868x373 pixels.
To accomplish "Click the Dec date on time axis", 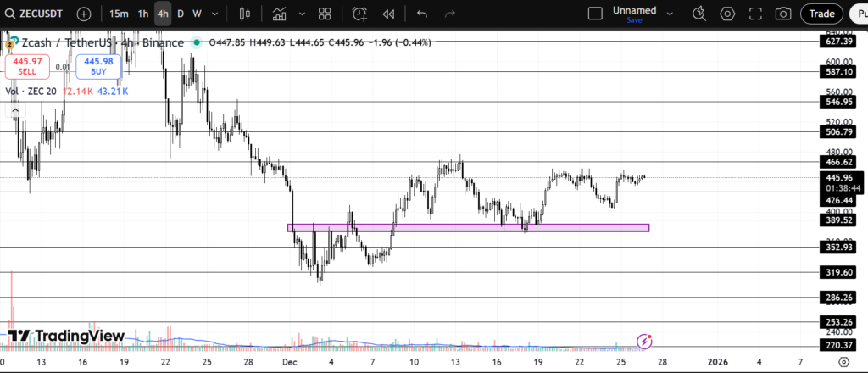I will 290,362.
